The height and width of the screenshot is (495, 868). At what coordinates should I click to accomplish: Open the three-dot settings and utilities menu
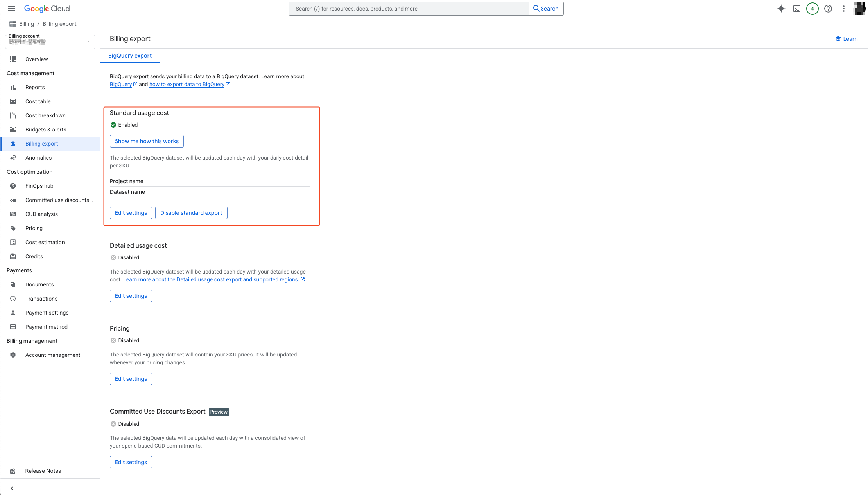coord(843,9)
